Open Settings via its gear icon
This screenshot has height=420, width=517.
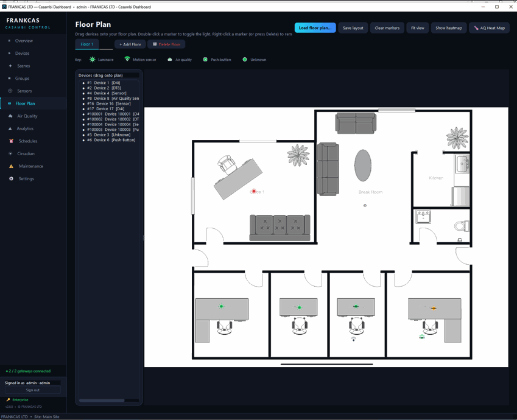pyautogui.click(x=11, y=179)
